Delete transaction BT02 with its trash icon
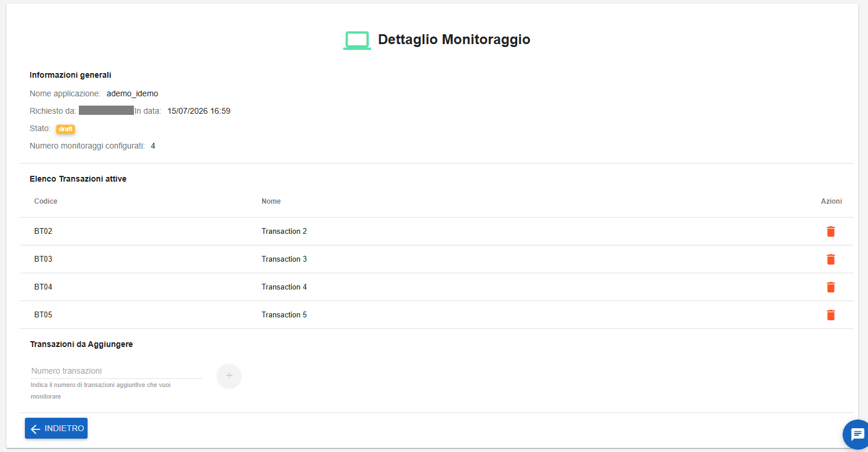 click(x=830, y=232)
